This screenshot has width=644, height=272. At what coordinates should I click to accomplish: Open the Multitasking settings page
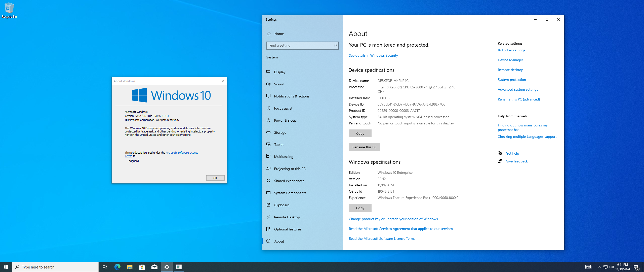(x=284, y=157)
